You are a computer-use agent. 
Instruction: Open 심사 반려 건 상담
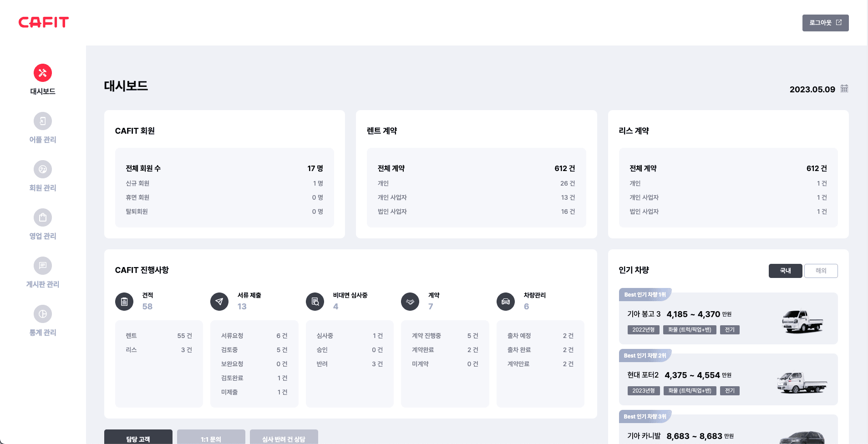tap(284, 439)
